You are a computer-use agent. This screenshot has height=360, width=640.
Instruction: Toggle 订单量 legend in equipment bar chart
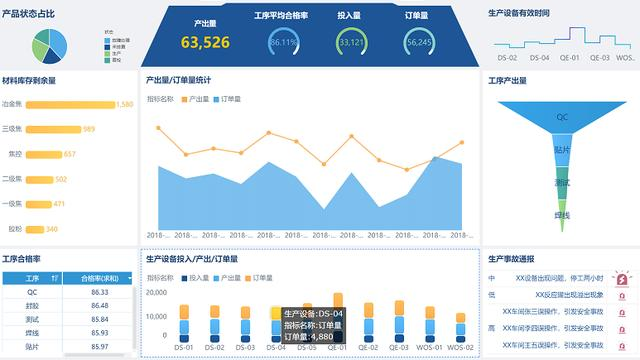tap(259, 278)
